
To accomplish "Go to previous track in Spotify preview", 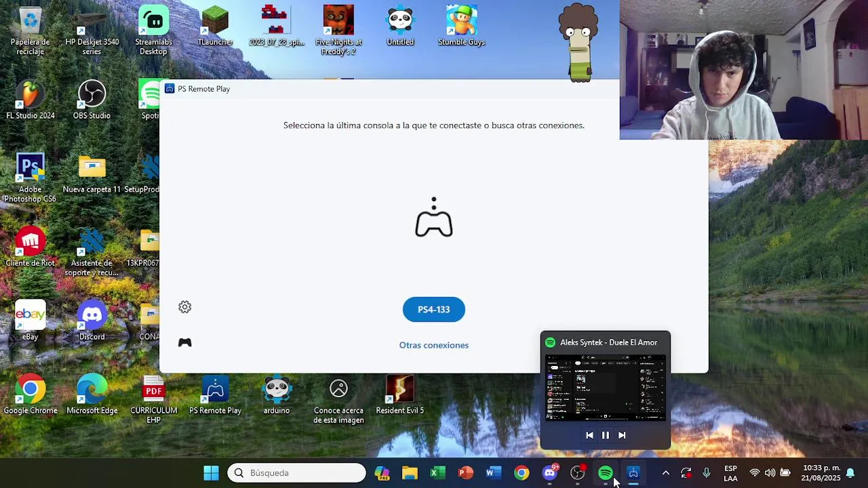I will (x=589, y=435).
